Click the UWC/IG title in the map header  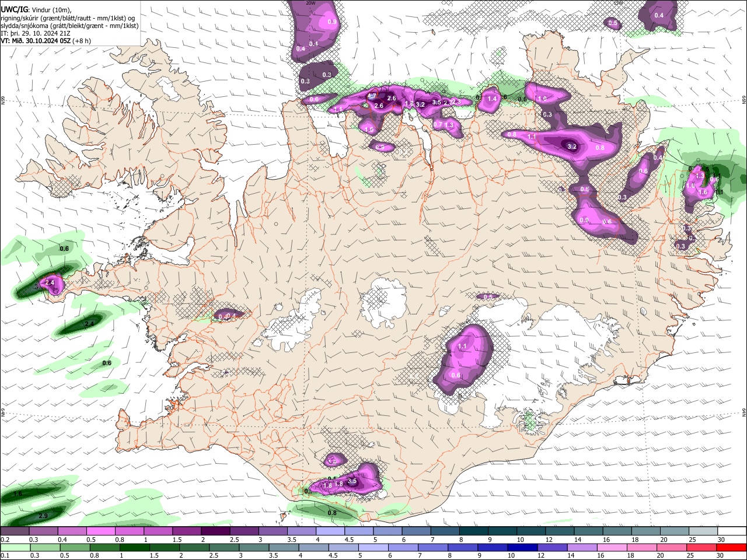(x=14, y=9)
